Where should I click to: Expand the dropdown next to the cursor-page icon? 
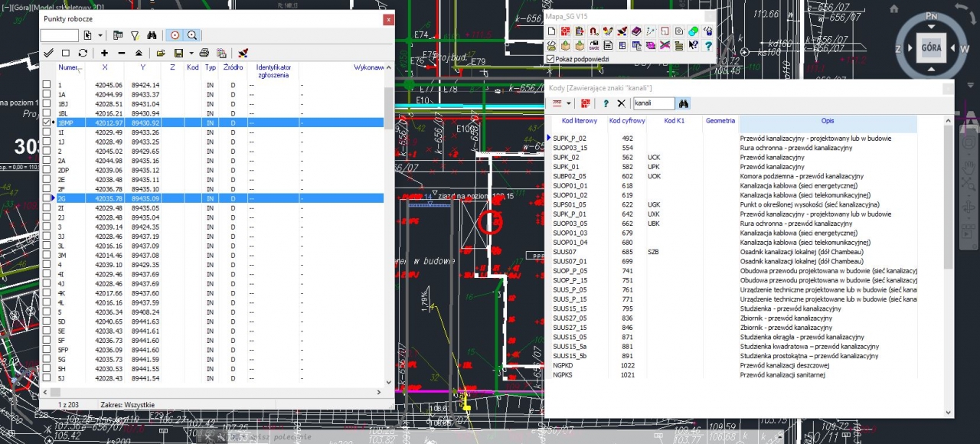coord(100,35)
